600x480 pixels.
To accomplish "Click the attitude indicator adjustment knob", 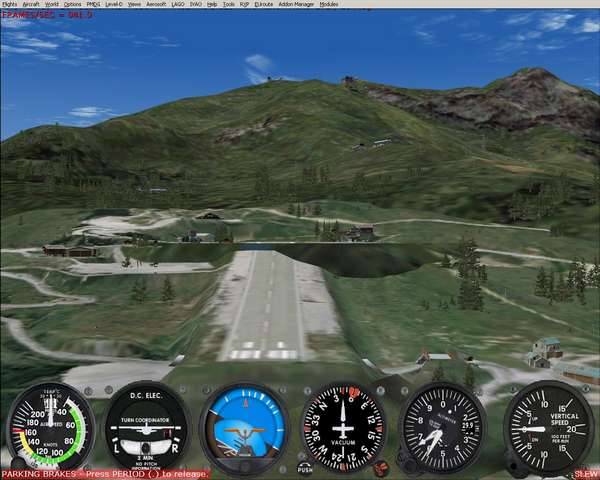I will coord(244,467).
